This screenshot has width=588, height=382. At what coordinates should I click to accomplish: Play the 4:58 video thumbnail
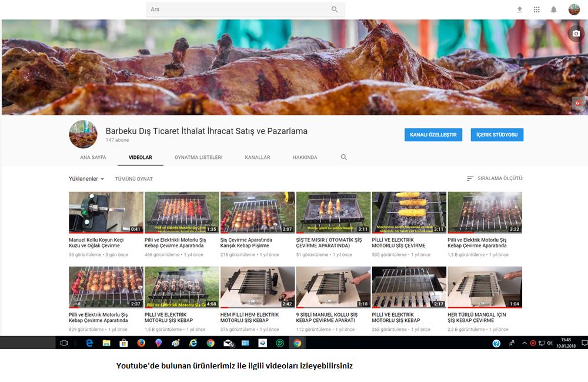click(x=182, y=287)
